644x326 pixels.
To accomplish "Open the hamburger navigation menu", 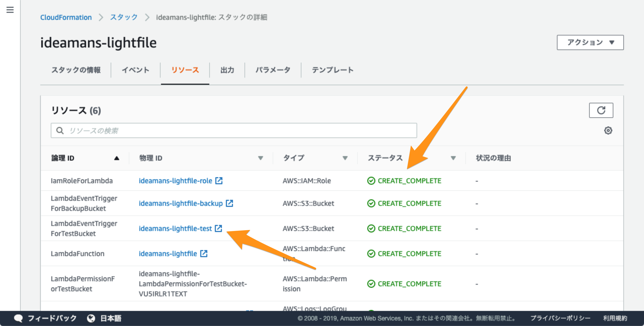I will [x=10, y=10].
